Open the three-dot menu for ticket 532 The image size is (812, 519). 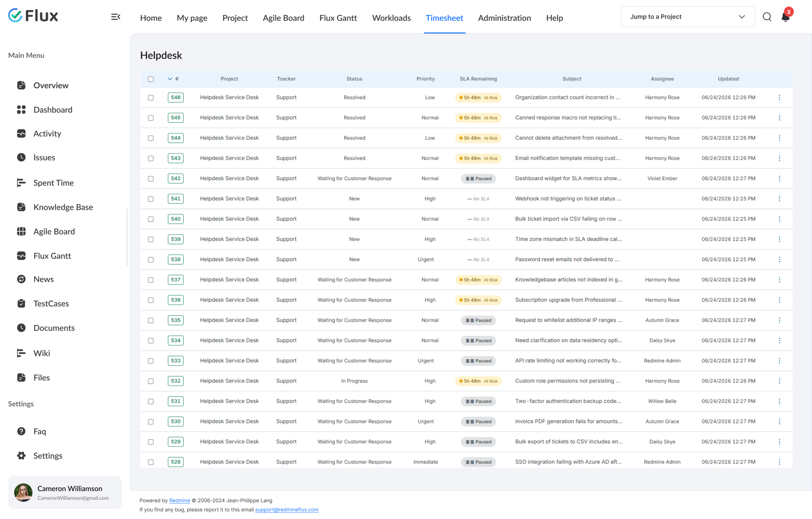tap(779, 381)
